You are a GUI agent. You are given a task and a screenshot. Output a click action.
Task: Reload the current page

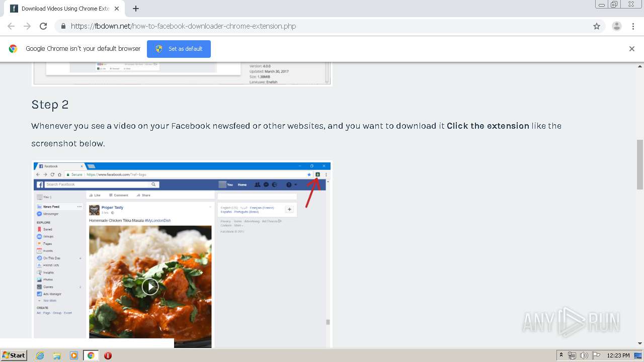coord(43,26)
